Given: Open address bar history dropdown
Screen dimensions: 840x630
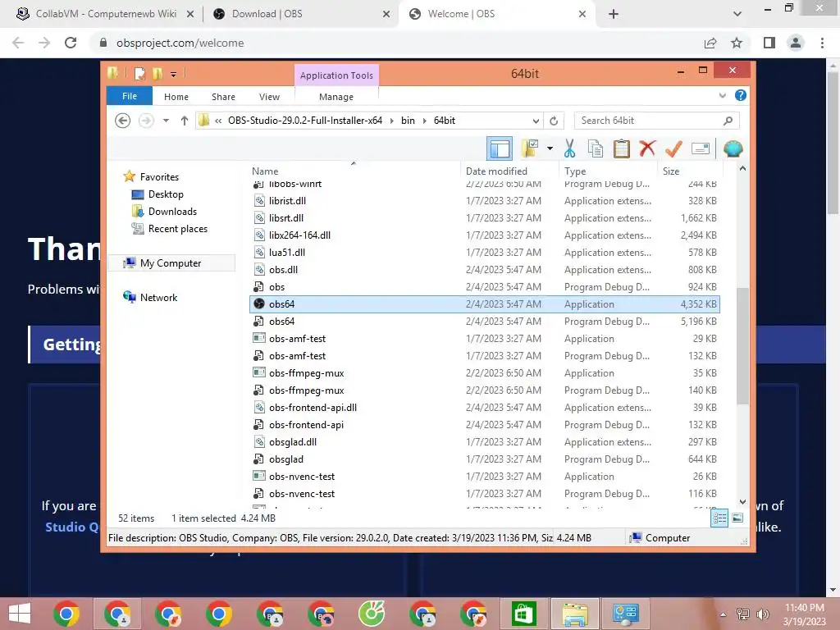Looking at the screenshot, I should pos(536,121).
